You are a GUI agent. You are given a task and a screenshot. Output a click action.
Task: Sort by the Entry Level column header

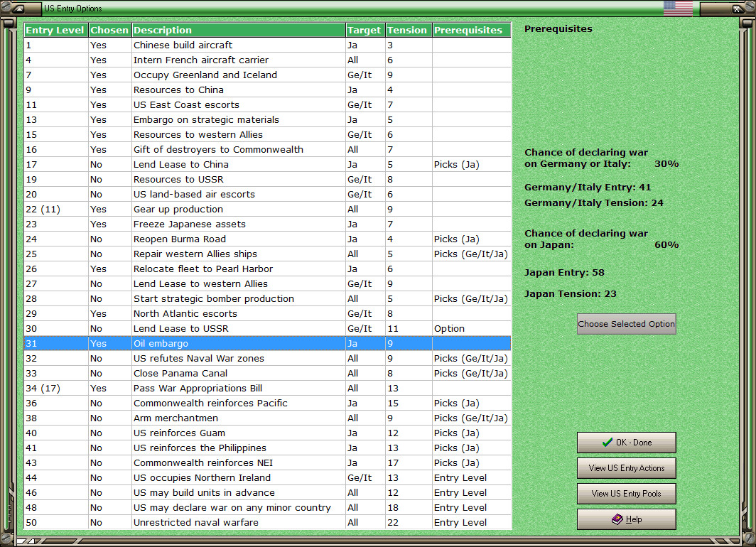pyautogui.click(x=56, y=30)
